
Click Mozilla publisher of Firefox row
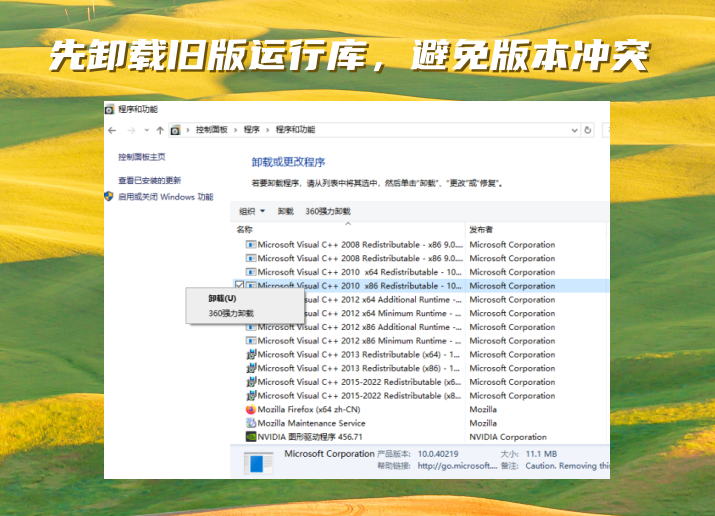(x=483, y=409)
